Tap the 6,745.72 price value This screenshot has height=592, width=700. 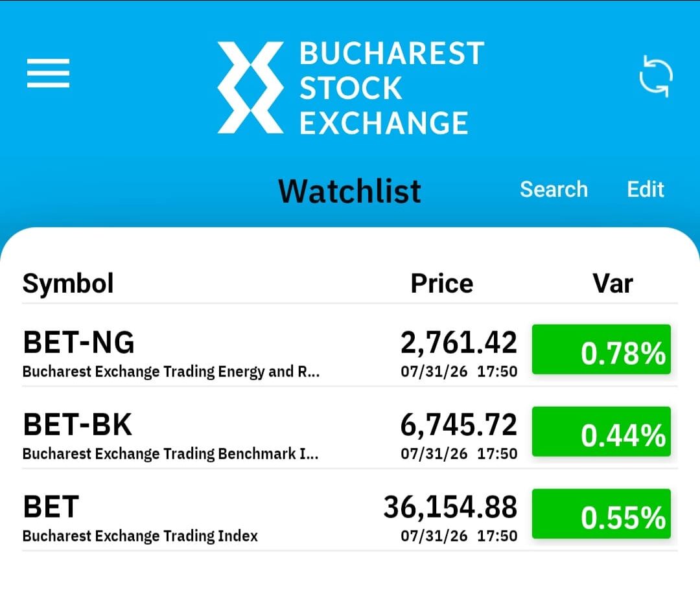[458, 425]
